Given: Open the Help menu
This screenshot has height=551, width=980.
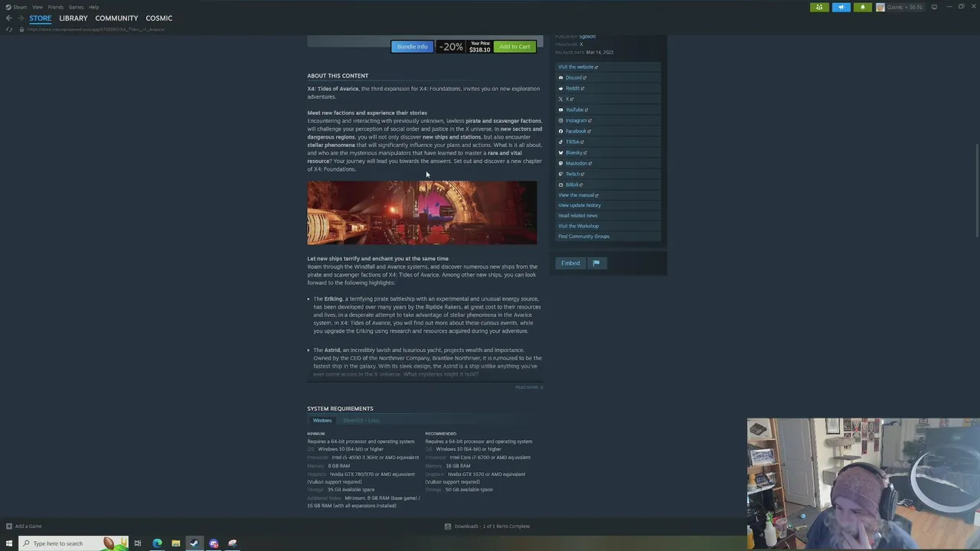Looking at the screenshot, I should 93,7.
